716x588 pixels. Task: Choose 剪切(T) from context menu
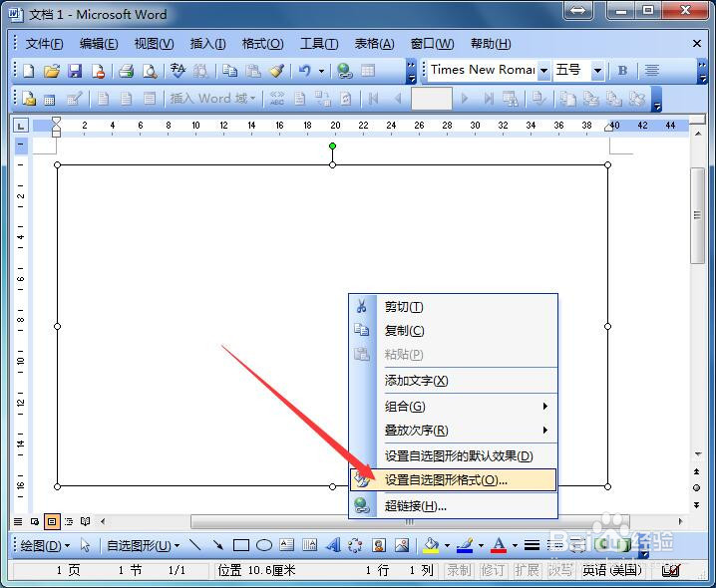[454, 307]
